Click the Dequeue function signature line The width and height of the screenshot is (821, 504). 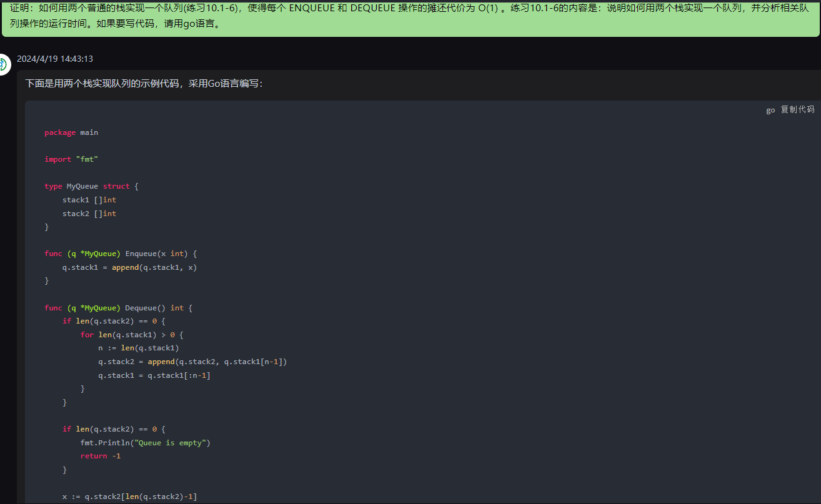point(119,308)
